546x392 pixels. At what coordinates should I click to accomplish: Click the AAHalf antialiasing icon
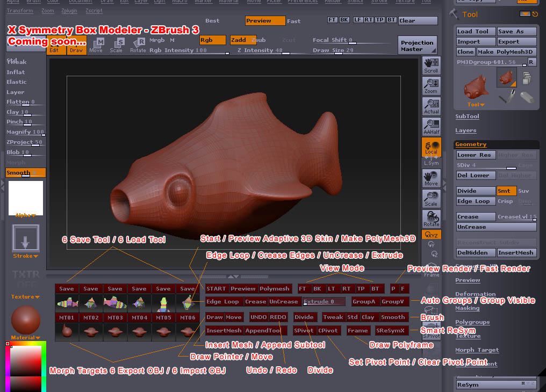tap(432, 125)
